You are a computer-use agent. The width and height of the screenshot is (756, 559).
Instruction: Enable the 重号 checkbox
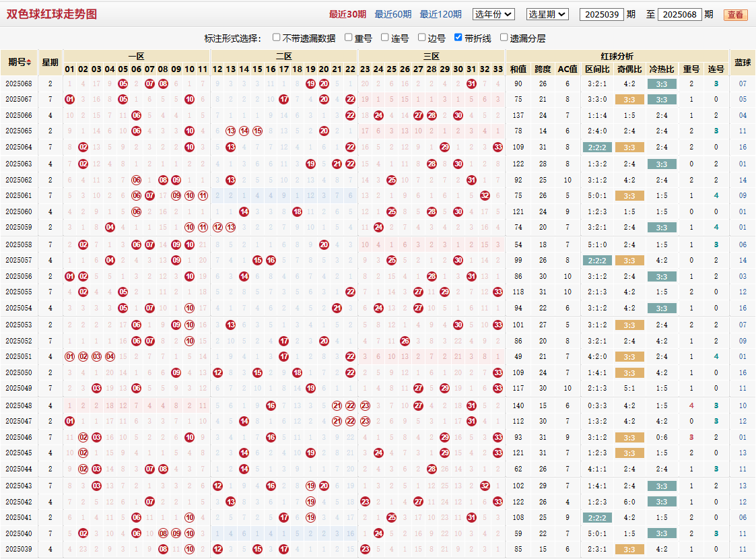(349, 37)
